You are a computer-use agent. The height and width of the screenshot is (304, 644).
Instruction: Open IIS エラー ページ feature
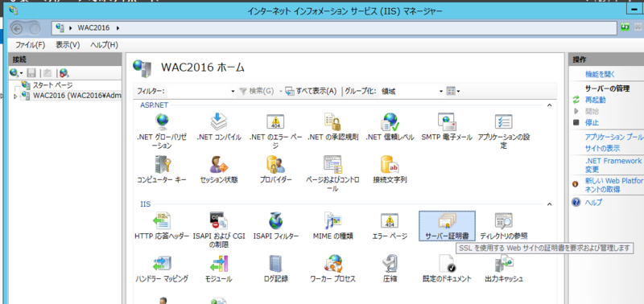390,226
